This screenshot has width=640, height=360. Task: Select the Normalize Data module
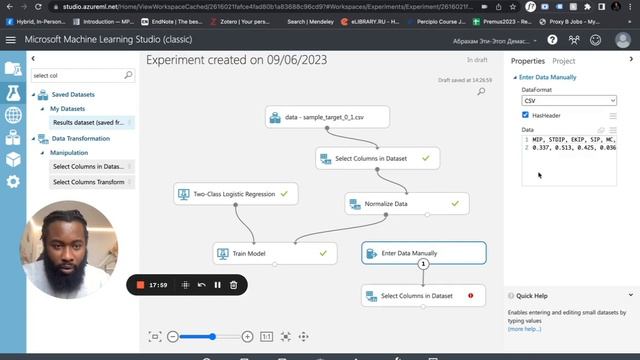click(x=407, y=204)
